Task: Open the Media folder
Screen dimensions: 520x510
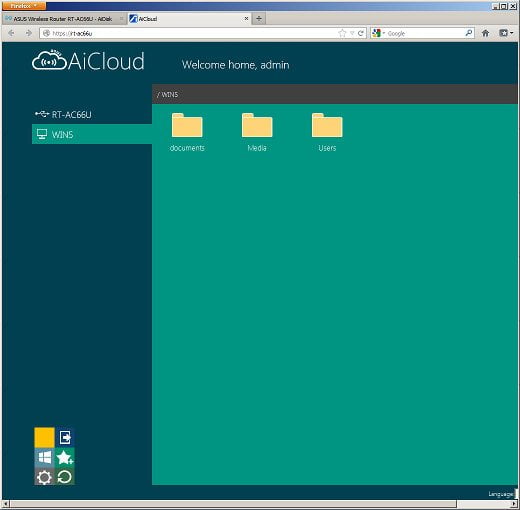Action: [257, 132]
